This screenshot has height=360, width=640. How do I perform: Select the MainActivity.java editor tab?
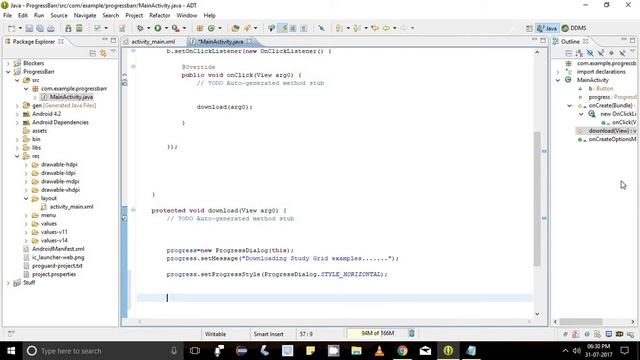220,42
